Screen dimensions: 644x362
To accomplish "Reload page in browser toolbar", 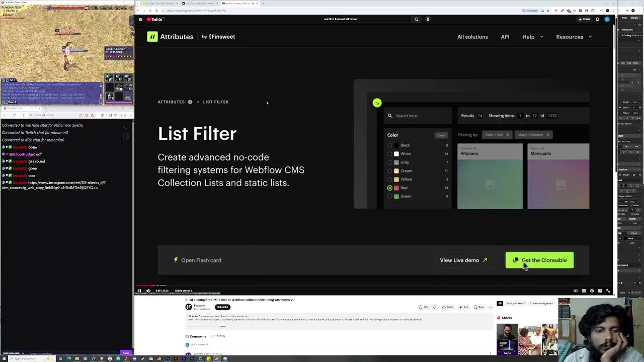I will coord(149,11).
